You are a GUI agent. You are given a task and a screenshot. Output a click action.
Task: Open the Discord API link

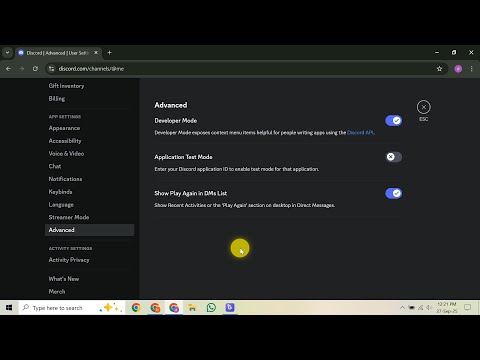coord(361,133)
